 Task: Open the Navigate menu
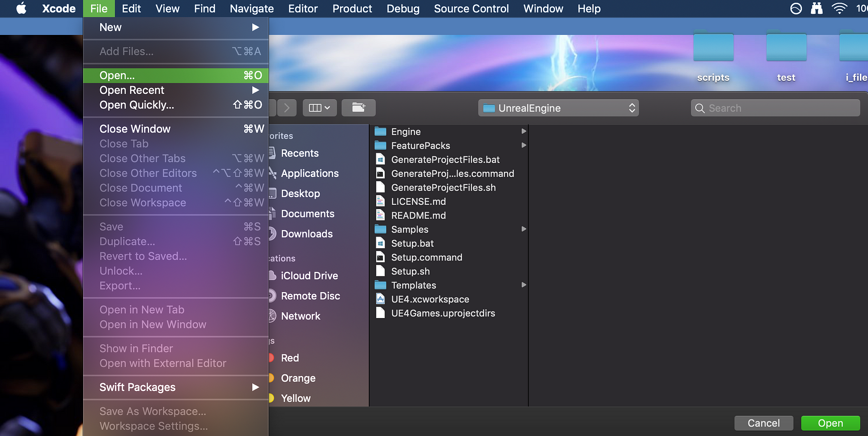coord(252,8)
